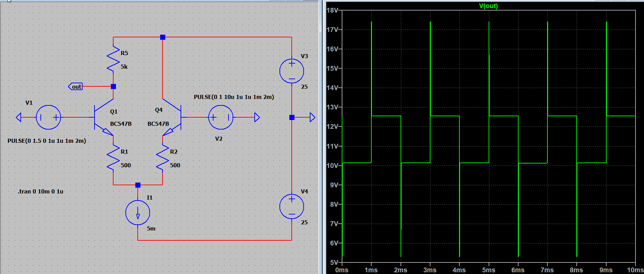The height and width of the screenshot is (274, 644).
Task: Select the V2 voltage source symbol
Action: click(221, 117)
